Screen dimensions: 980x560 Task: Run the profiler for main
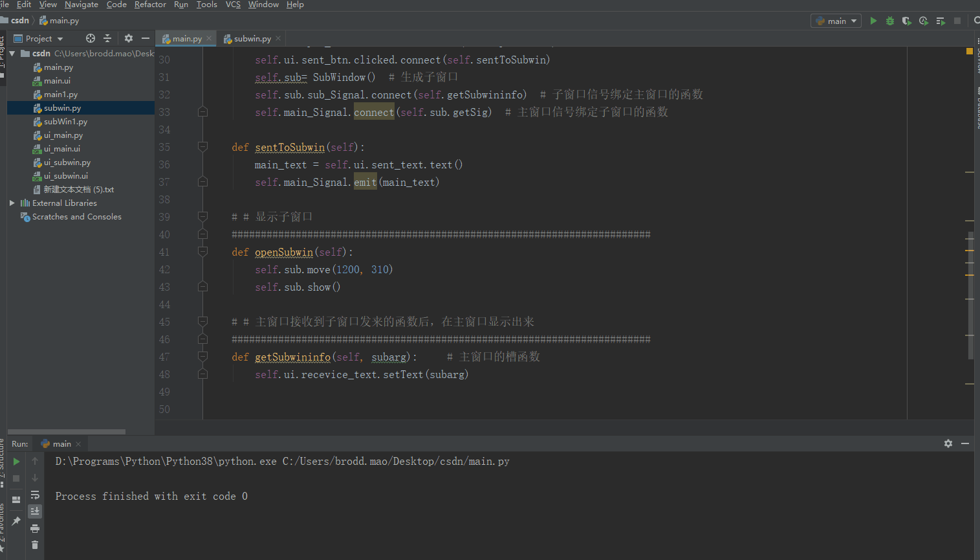924,20
